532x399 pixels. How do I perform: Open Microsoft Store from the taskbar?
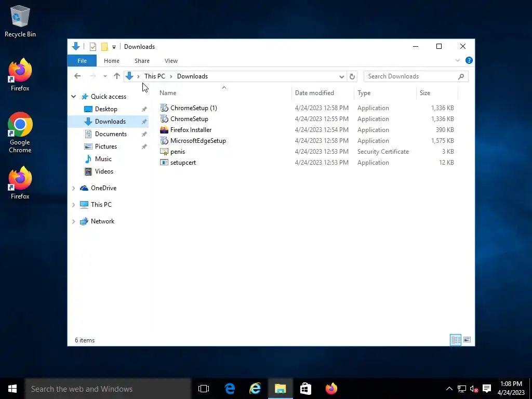tap(305, 389)
